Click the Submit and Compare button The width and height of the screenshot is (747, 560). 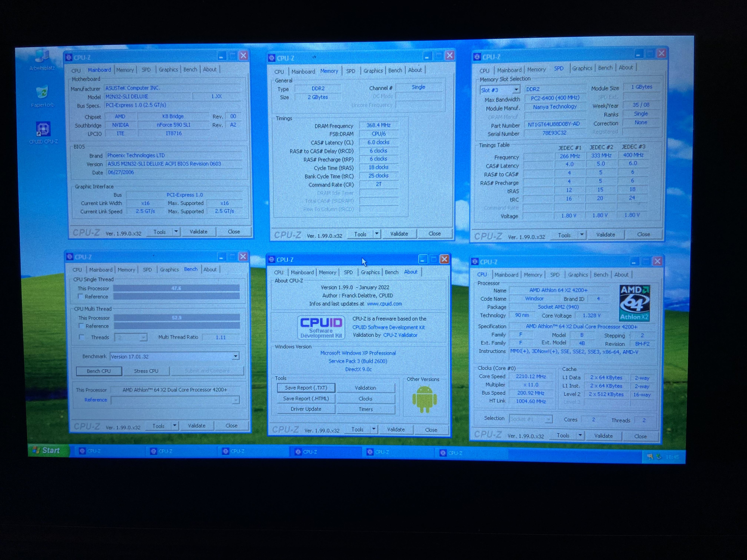207,371
